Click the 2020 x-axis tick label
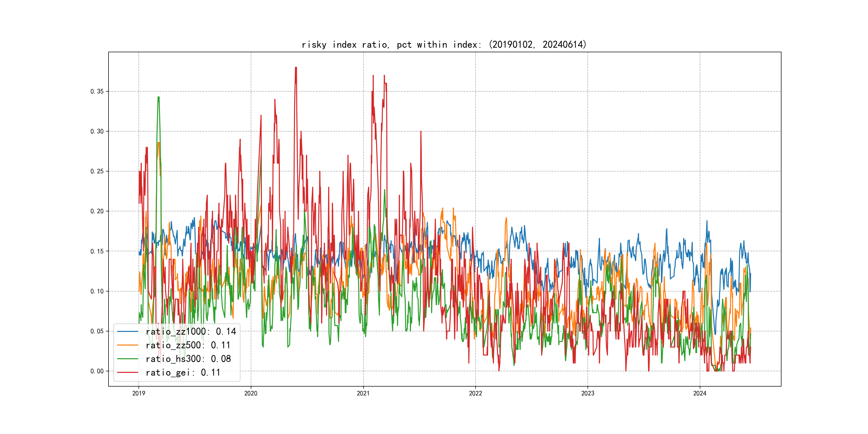The width and height of the screenshot is (868, 434). click(x=251, y=393)
